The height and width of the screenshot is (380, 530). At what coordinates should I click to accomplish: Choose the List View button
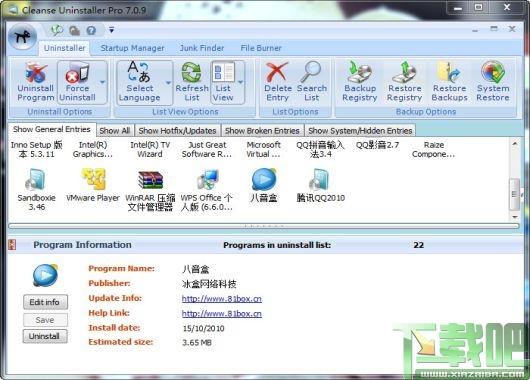(x=223, y=82)
